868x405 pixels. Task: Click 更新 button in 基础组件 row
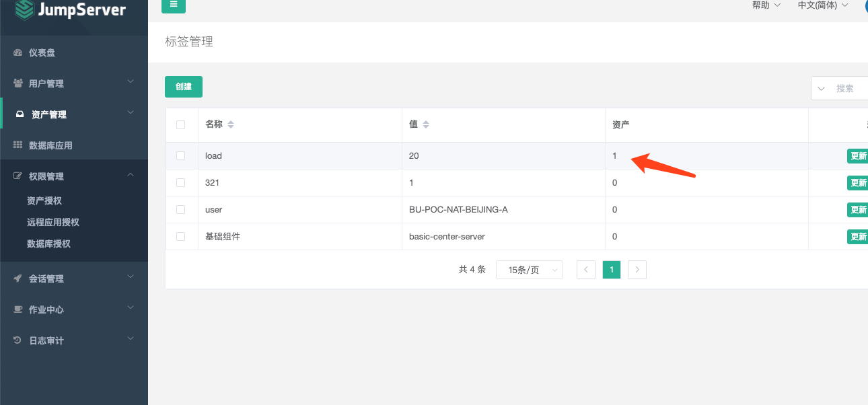tap(857, 237)
